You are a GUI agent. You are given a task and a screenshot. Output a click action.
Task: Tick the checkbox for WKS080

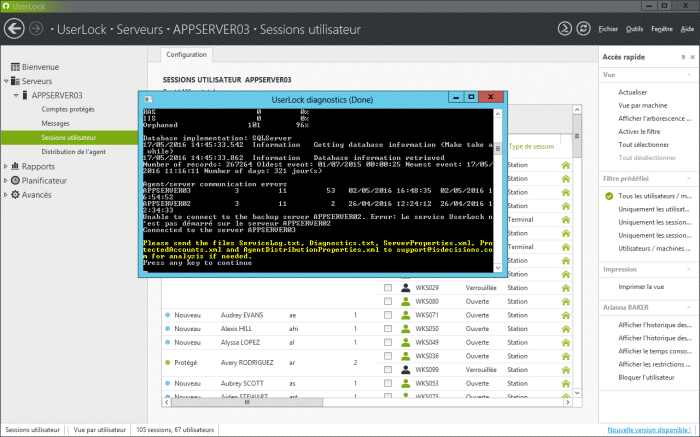388,301
